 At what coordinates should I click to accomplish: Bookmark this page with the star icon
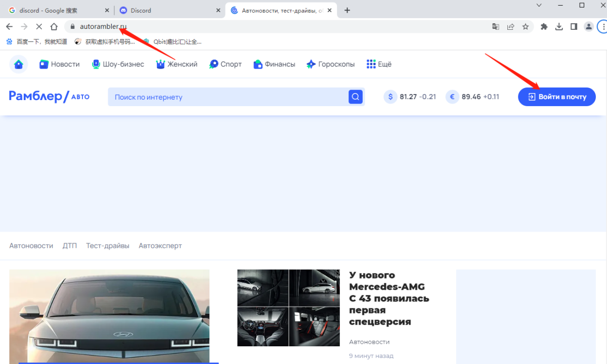pyautogui.click(x=526, y=27)
